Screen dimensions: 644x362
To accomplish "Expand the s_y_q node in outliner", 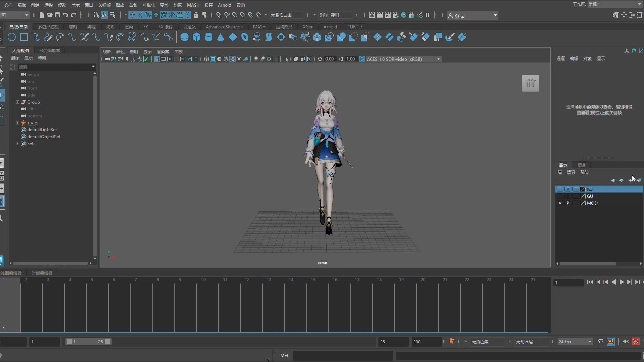I will [x=17, y=123].
